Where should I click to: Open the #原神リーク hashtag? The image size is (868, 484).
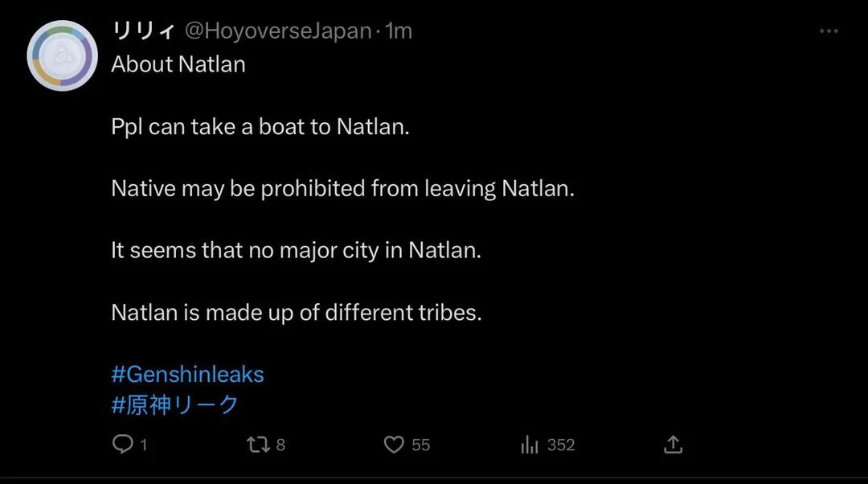[x=175, y=404]
